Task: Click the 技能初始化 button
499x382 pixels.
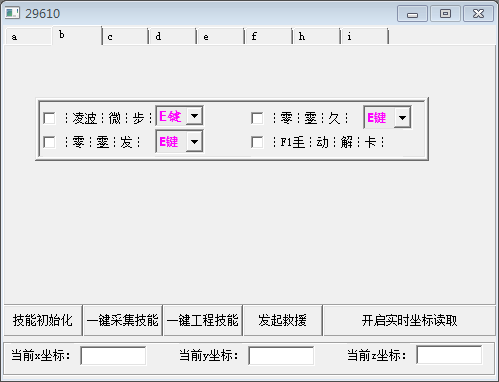Action: pos(43,320)
